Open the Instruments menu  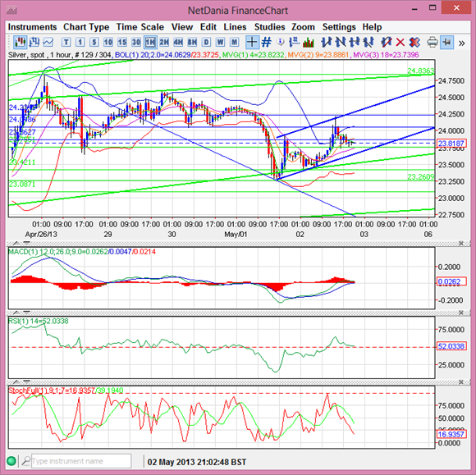click(x=32, y=27)
